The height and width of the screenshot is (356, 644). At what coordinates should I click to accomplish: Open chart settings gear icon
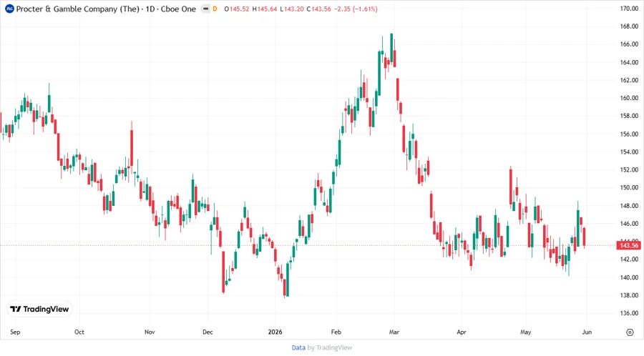pyautogui.click(x=630, y=332)
